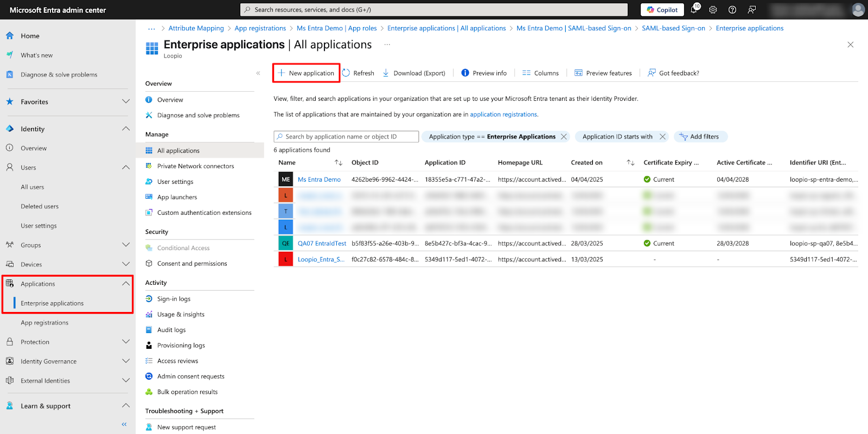Collapse the Users section chevron
Screen dimensions: 868x434
[126, 168]
